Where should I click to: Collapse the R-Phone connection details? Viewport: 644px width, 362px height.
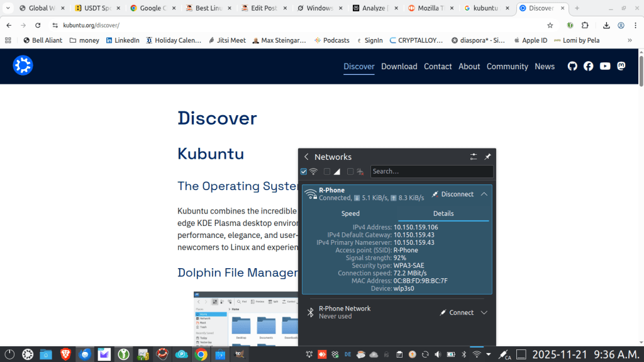pyautogui.click(x=484, y=194)
